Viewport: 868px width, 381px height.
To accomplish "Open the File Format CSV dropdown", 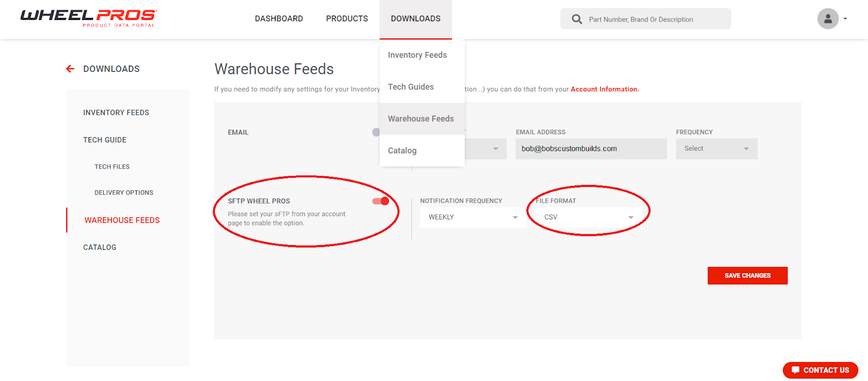I will point(589,217).
